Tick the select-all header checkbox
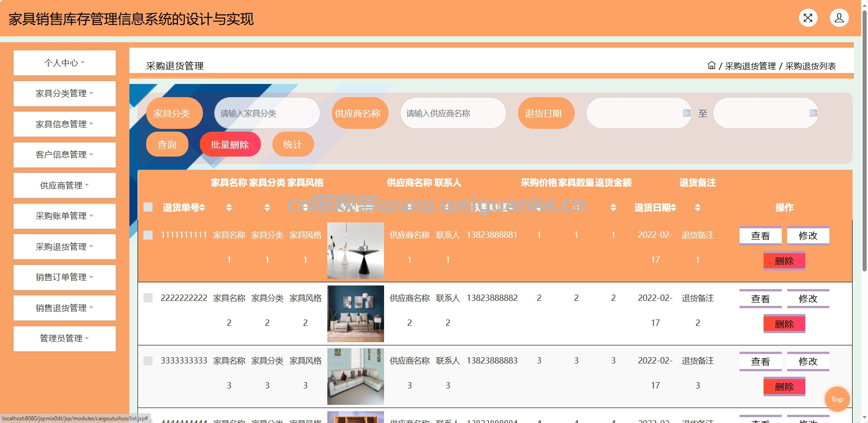This screenshot has height=423, width=868. (148, 207)
